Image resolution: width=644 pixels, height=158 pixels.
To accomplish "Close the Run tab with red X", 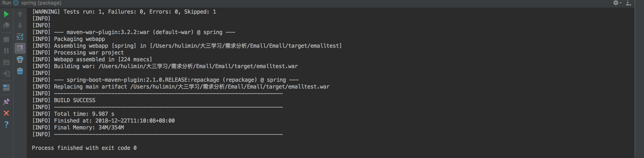I will coord(7,113).
